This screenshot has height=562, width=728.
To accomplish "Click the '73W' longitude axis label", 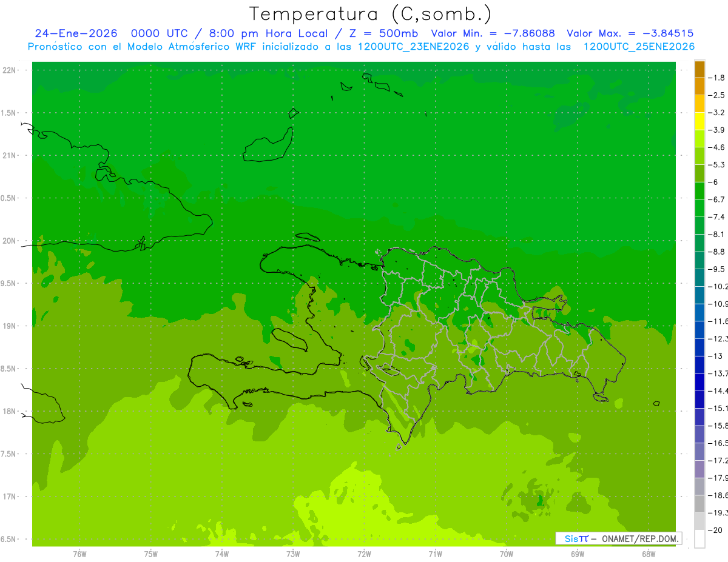I will coord(292,554).
